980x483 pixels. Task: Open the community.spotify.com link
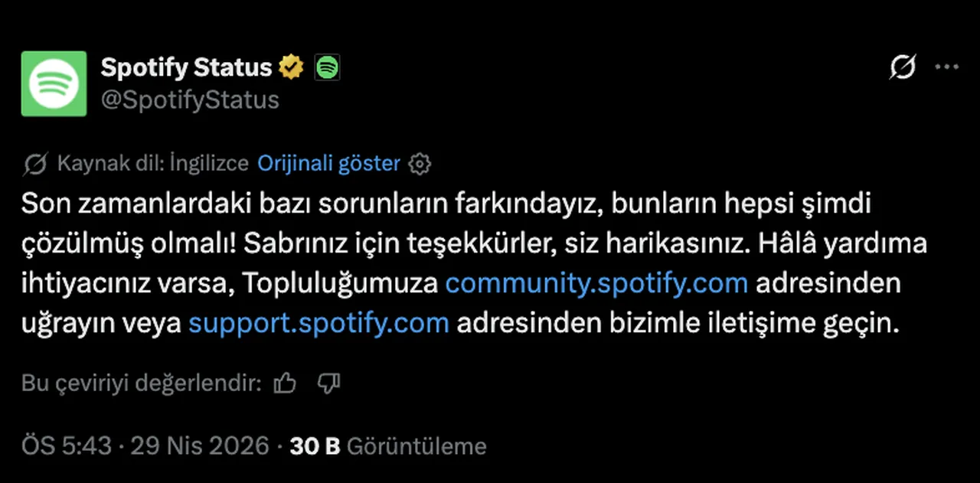click(596, 282)
